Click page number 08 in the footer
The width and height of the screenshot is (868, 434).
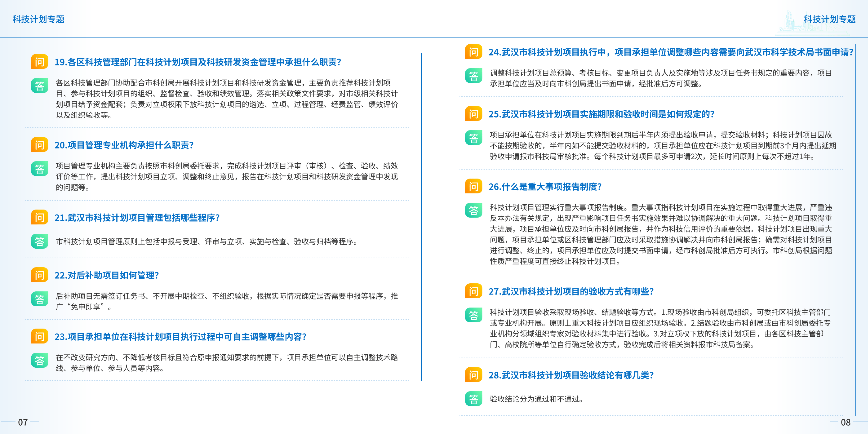point(846,422)
